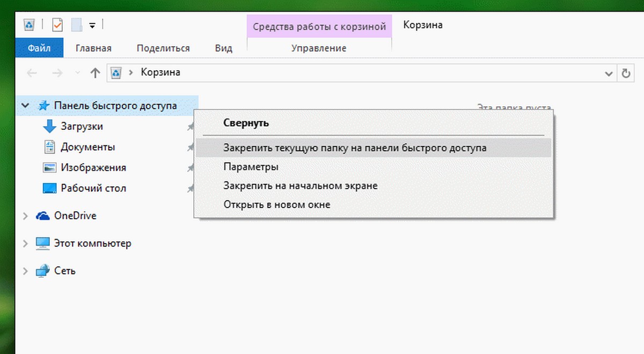Open the Файл menu button
Image resolution: width=644 pixels, height=354 pixels.
point(39,48)
